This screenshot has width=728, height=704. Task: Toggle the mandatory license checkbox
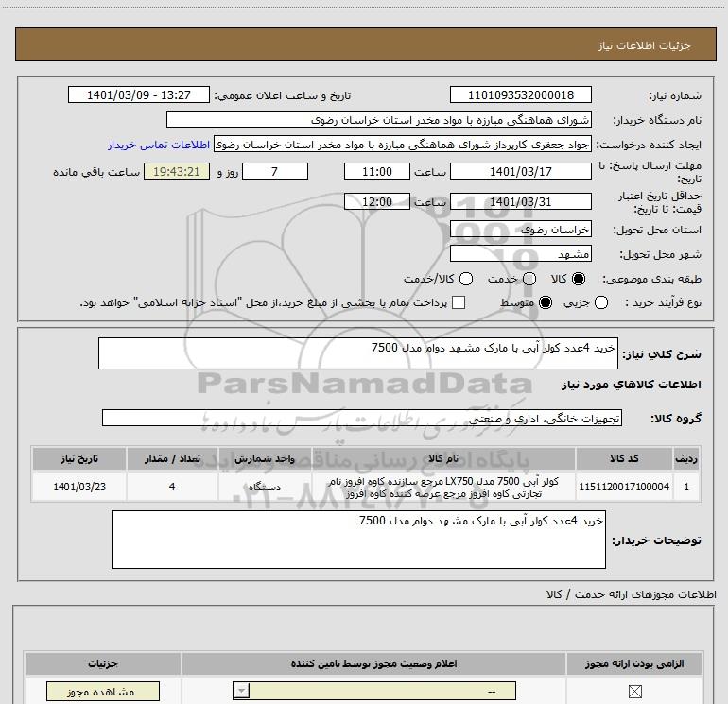(634, 692)
